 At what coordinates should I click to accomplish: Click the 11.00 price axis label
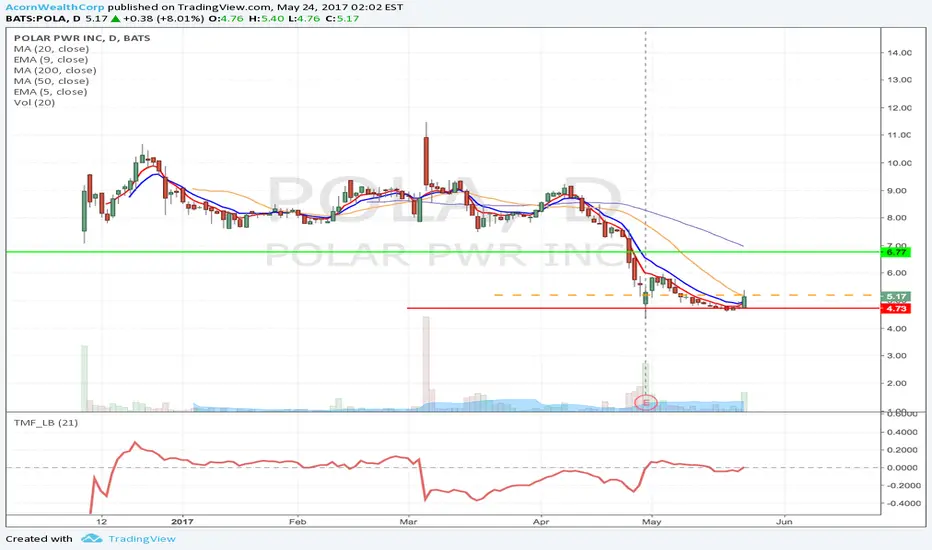(899, 135)
